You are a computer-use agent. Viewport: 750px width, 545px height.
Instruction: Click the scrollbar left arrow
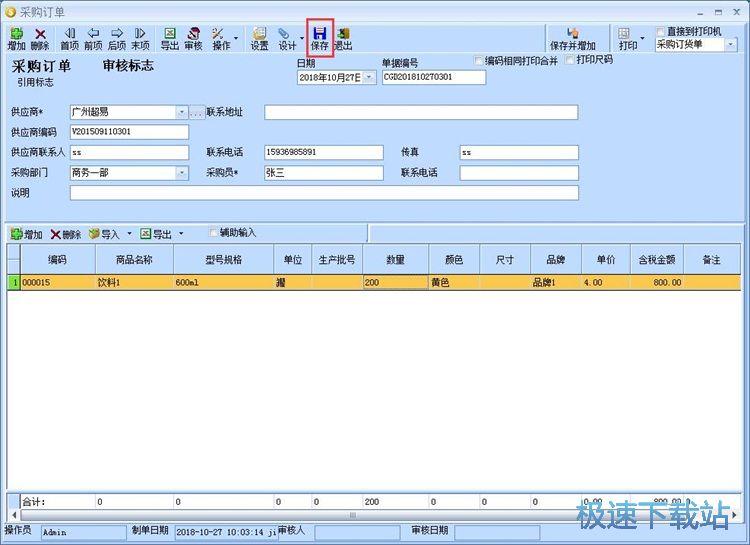tap(14, 515)
